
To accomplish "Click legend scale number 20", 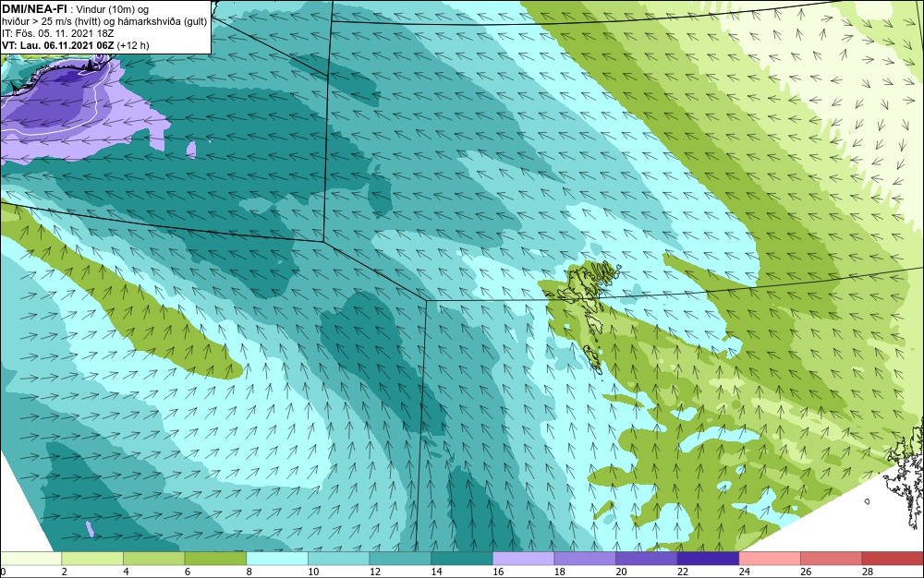I will tap(621, 572).
